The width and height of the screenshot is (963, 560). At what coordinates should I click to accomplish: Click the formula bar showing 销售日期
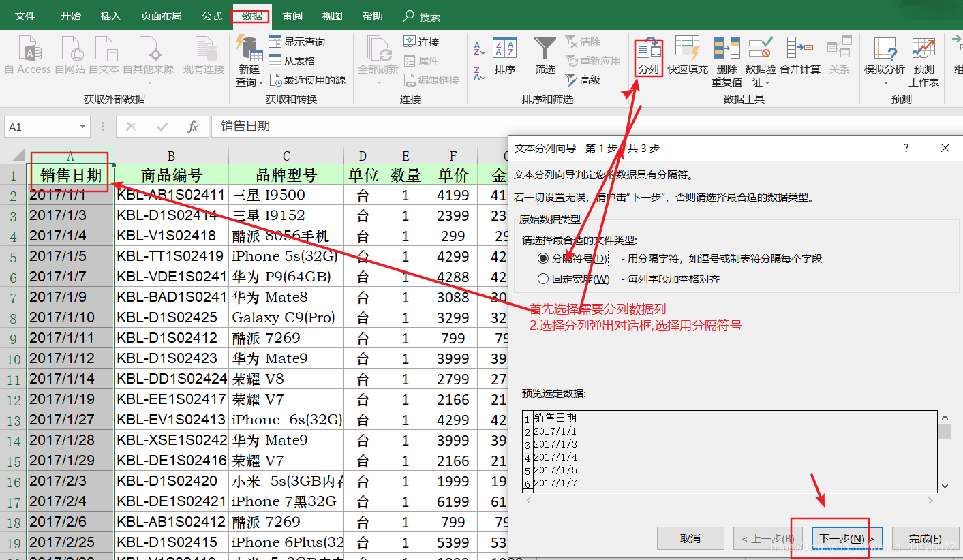pos(586,127)
